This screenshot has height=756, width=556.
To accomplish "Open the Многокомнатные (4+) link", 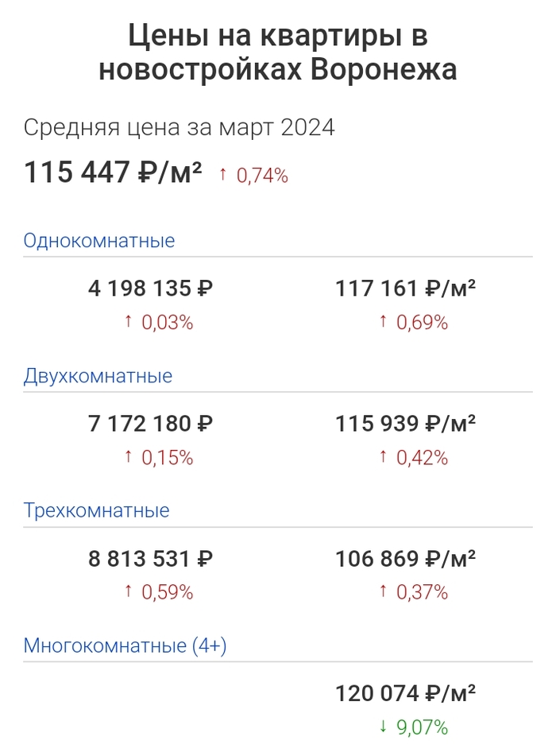I will coord(125,646).
